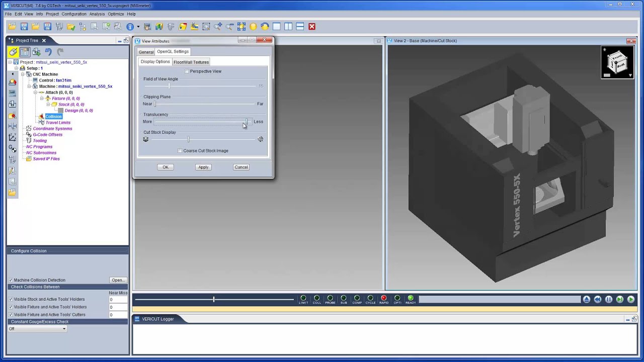644x362 pixels.
Task: Click the Tool Manager toolbar icon
Action: (x=59, y=27)
